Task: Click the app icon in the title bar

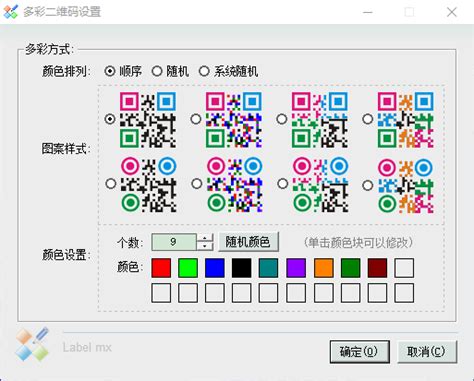Action: point(10,12)
